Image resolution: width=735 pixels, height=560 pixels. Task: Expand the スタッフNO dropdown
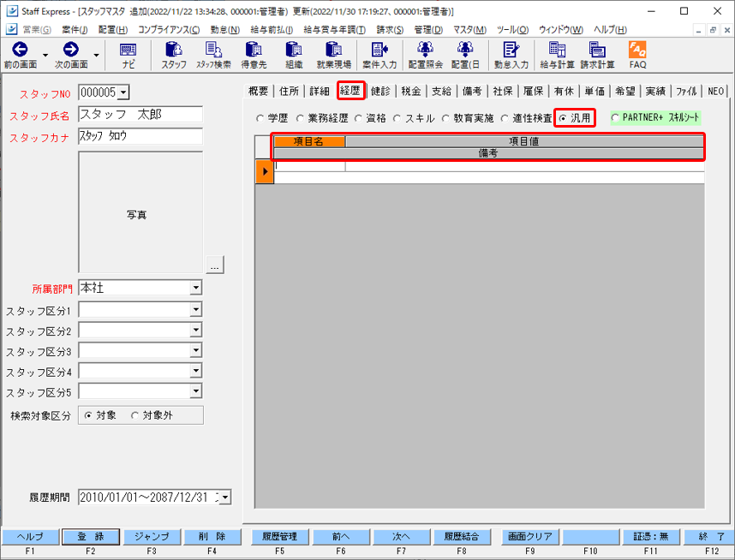(122, 92)
